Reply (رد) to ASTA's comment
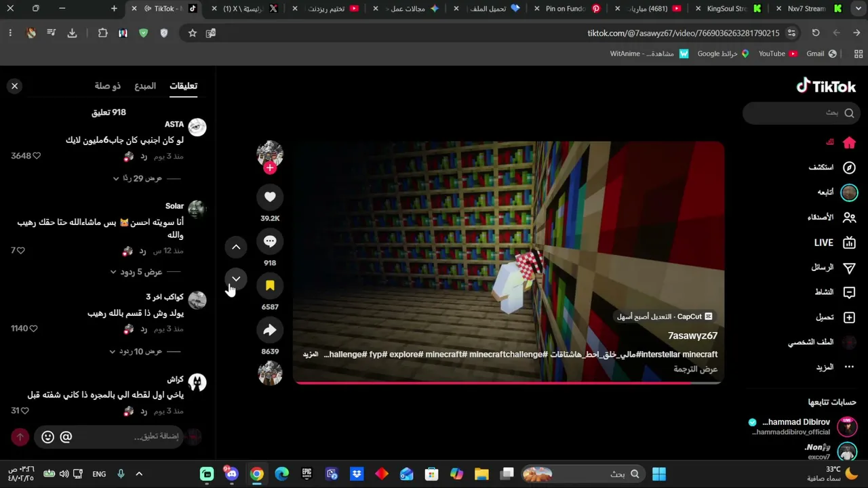 coord(144,157)
